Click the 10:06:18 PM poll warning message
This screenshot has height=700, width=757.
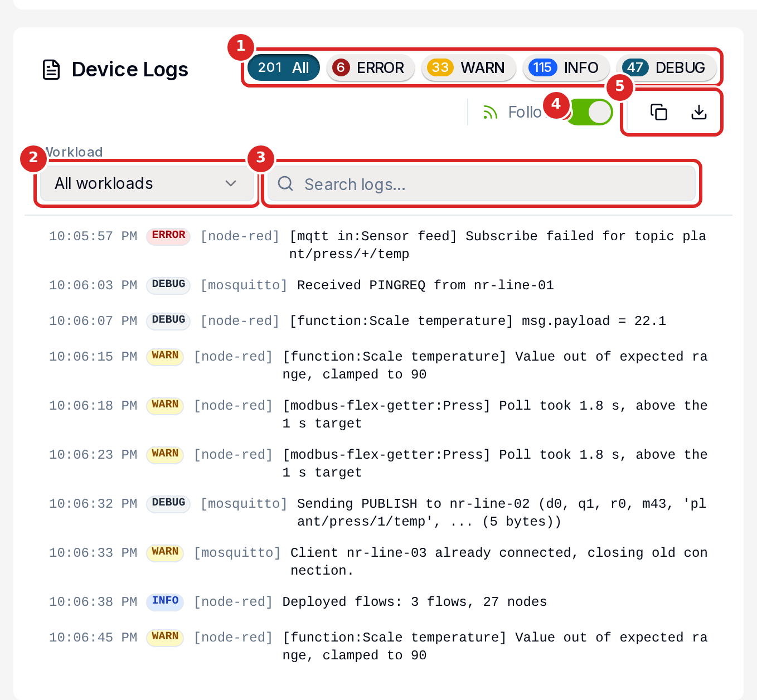(495, 415)
